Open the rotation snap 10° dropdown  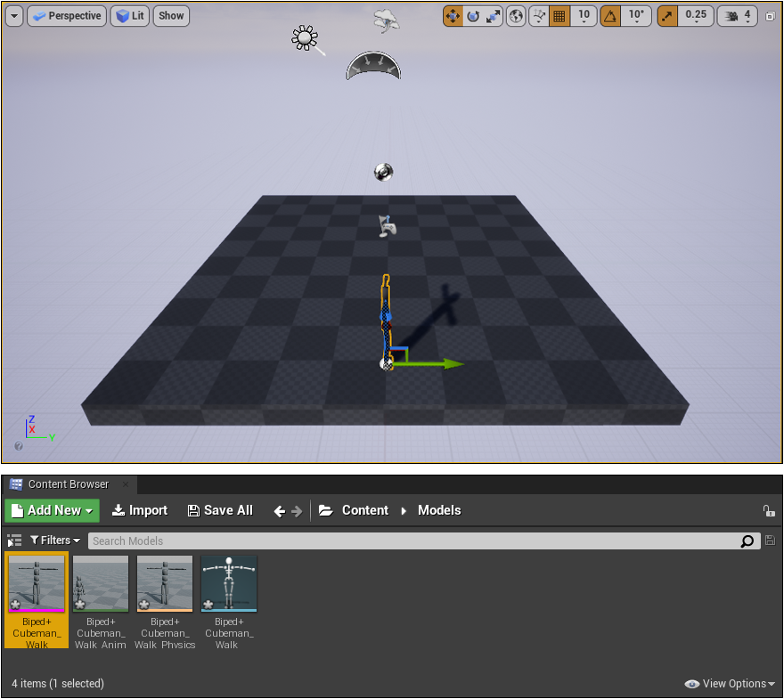click(x=636, y=16)
